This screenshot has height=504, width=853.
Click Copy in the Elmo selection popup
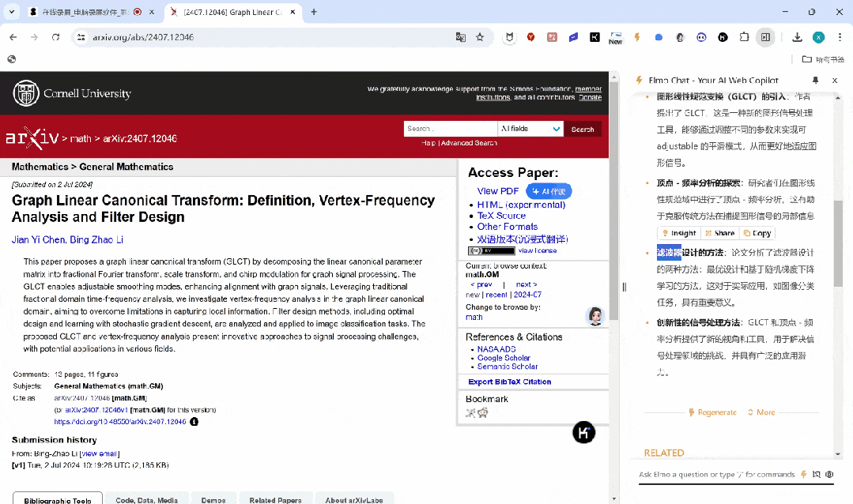point(757,233)
